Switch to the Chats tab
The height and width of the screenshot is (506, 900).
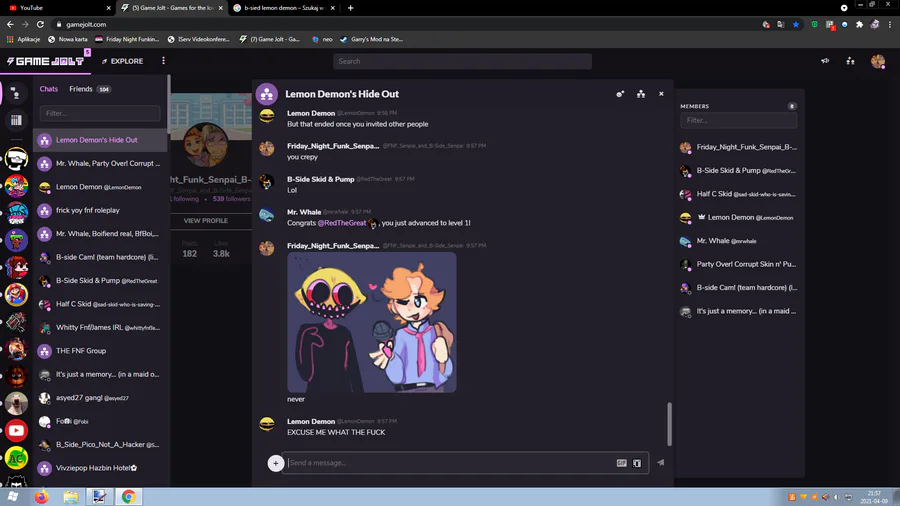pyautogui.click(x=49, y=89)
